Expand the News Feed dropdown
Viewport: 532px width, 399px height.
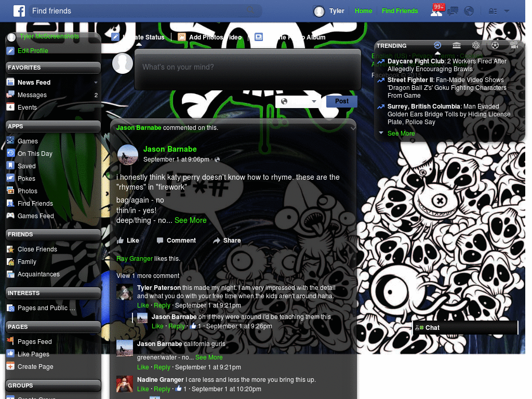point(95,82)
